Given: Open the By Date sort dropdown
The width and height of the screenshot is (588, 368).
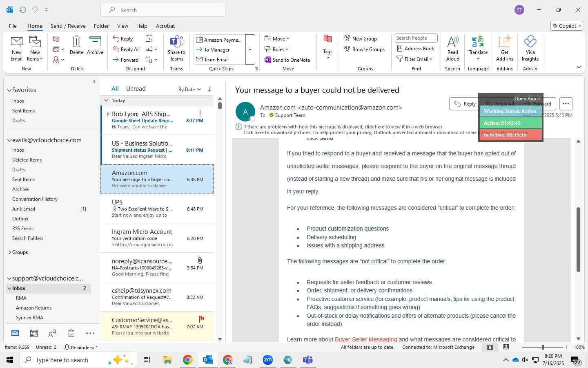Looking at the screenshot, I should coord(189,90).
